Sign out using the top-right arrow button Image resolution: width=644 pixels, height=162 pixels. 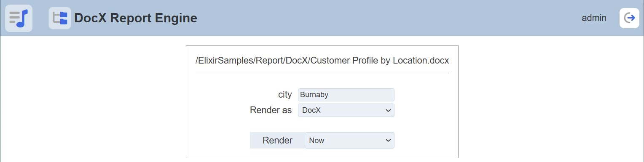tap(629, 18)
